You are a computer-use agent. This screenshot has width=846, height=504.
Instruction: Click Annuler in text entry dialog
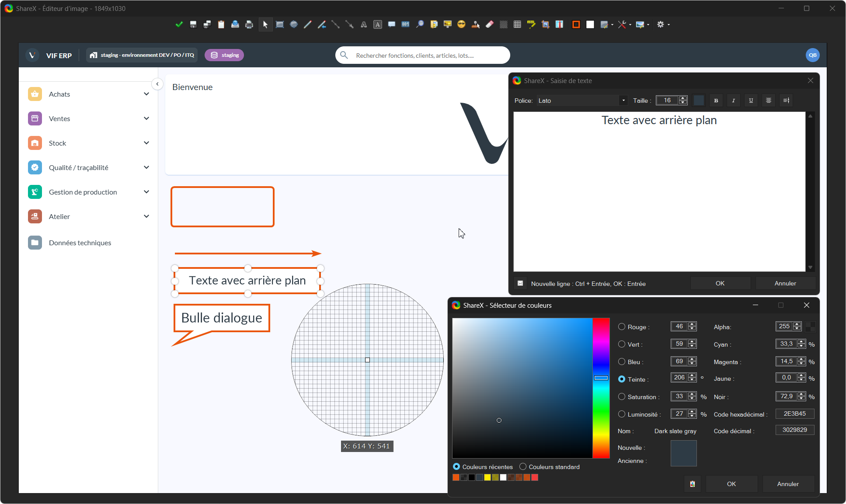pos(785,283)
